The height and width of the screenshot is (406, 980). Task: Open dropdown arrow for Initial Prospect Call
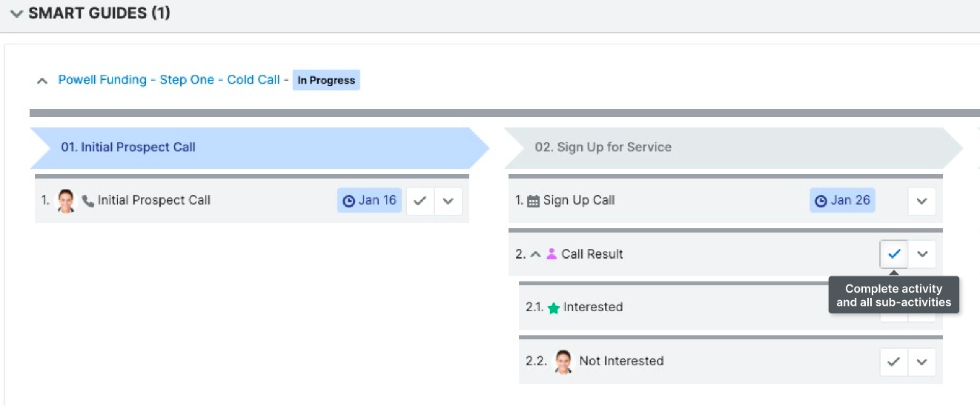tap(448, 201)
